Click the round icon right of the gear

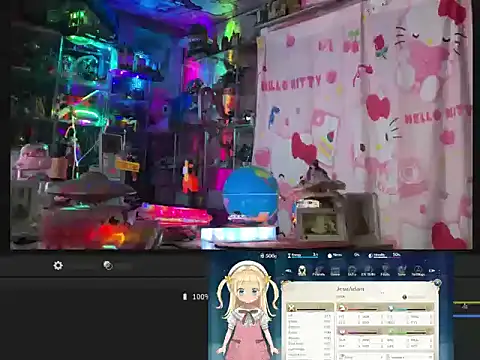[x=108, y=265]
